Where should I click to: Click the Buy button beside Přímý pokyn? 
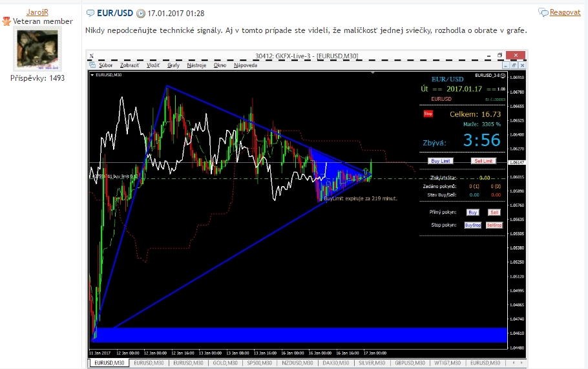472,212
